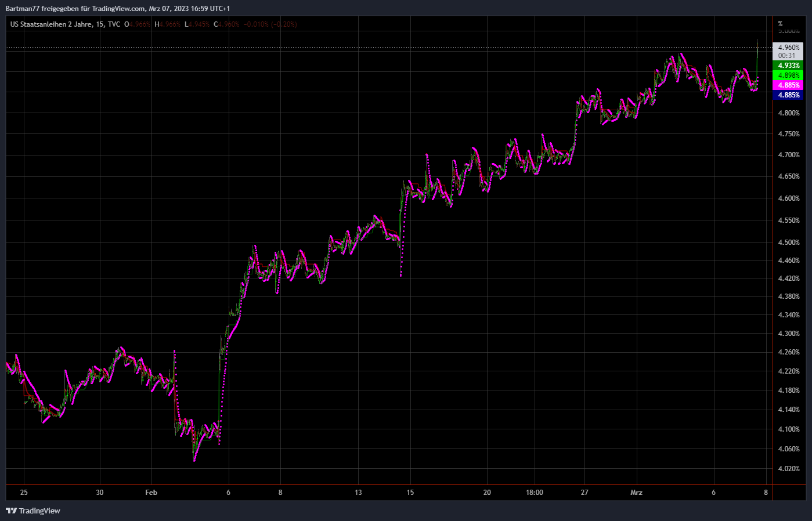Click the high value 'H 4.966%'

[168, 24]
